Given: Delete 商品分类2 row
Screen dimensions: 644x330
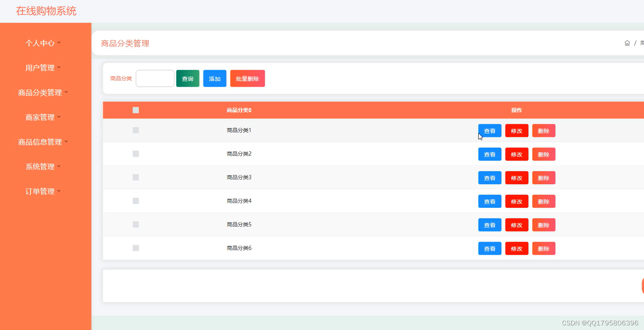Looking at the screenshot, I should (x=544, y=154).
